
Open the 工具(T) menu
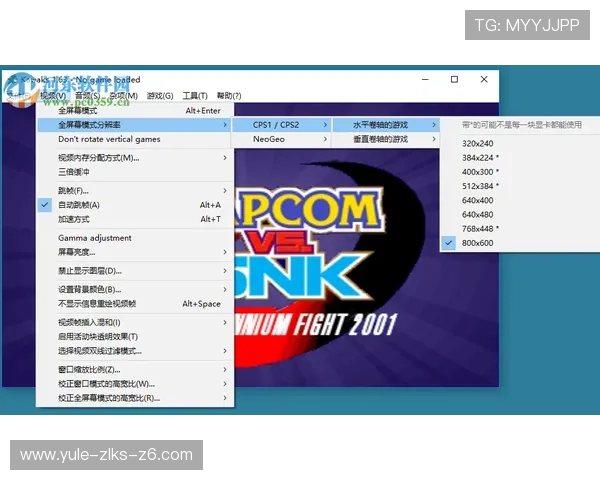point(195,96)
